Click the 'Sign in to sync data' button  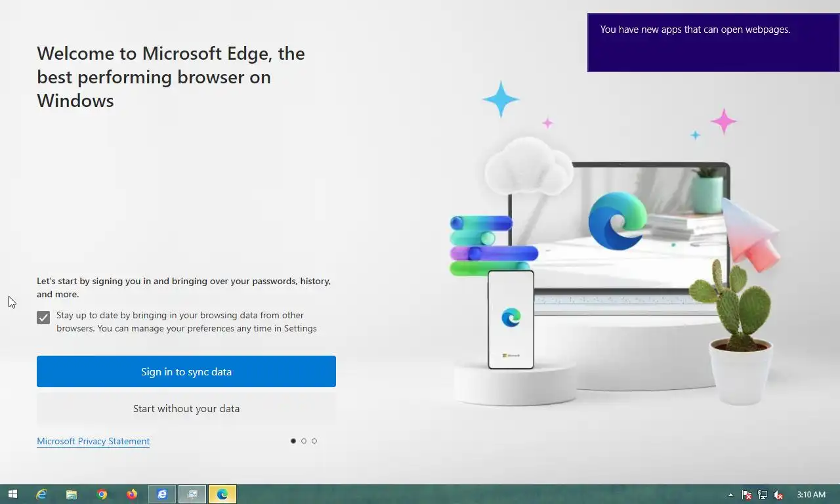[186, 371]
